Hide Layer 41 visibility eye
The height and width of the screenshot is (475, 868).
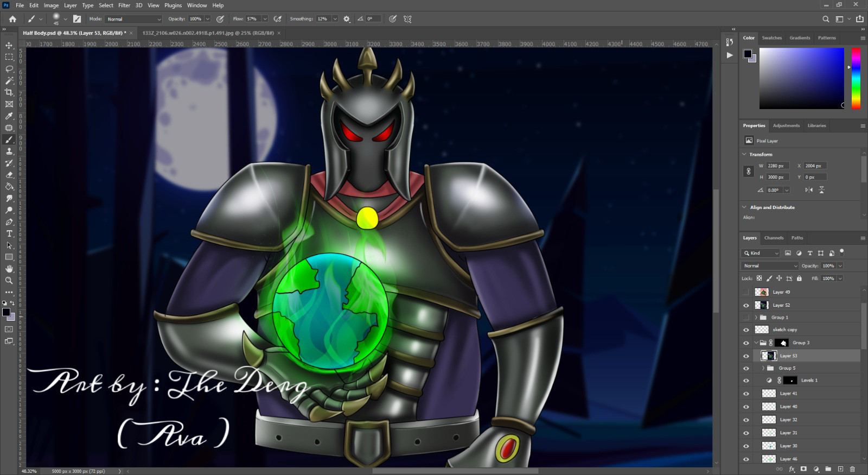pyautogui.click(x=746, y=394)
